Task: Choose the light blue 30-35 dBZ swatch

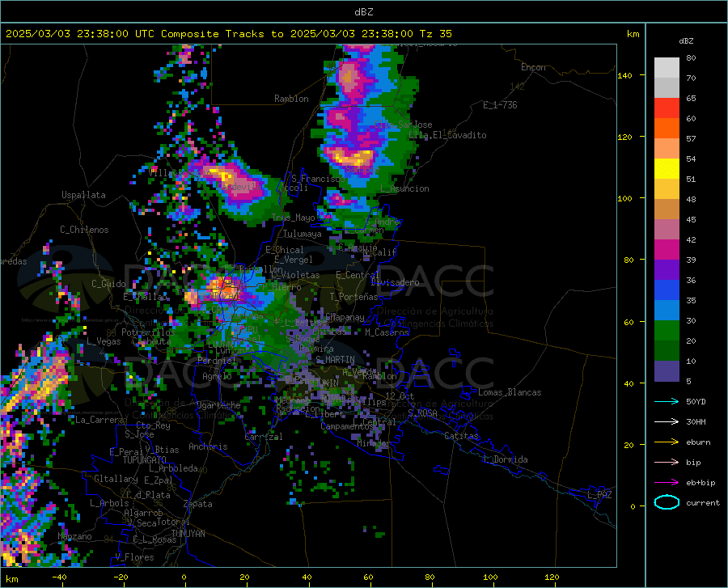Action: pos(667,311)
